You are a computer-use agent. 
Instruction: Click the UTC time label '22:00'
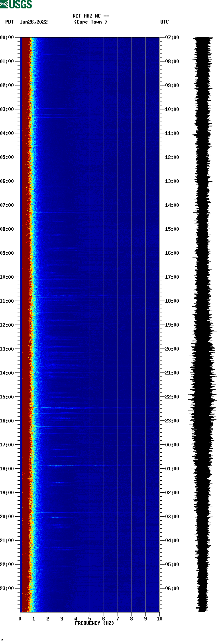tap(172, 396)
